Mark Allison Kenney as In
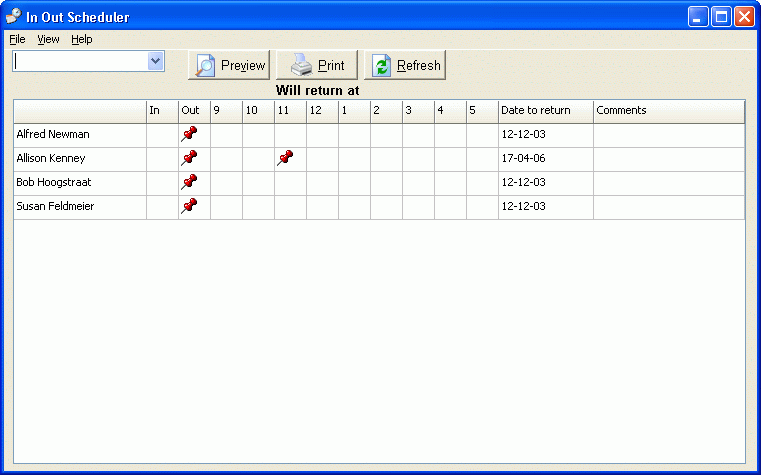761x475 pixels. click(163, 159)
